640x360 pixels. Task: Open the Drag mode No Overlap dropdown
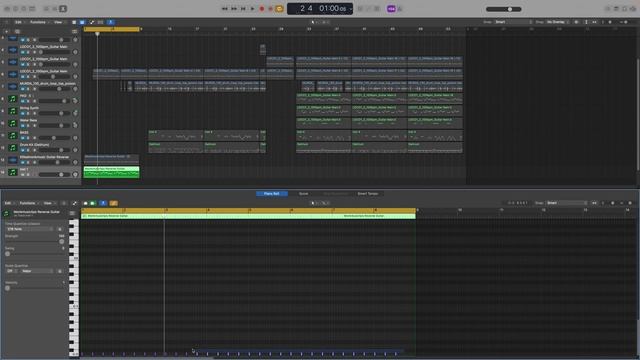pos(558,22)
